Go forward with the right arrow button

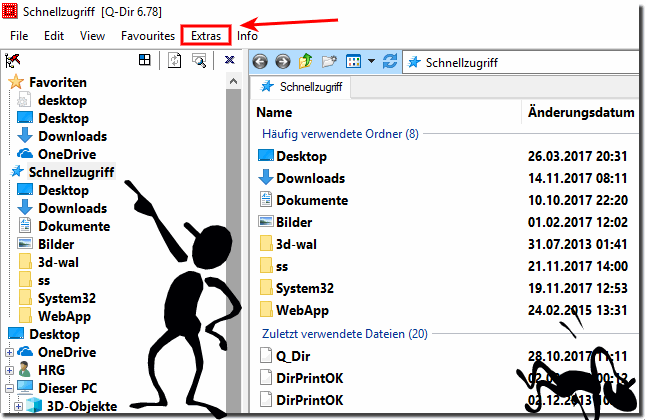point(283,62)
